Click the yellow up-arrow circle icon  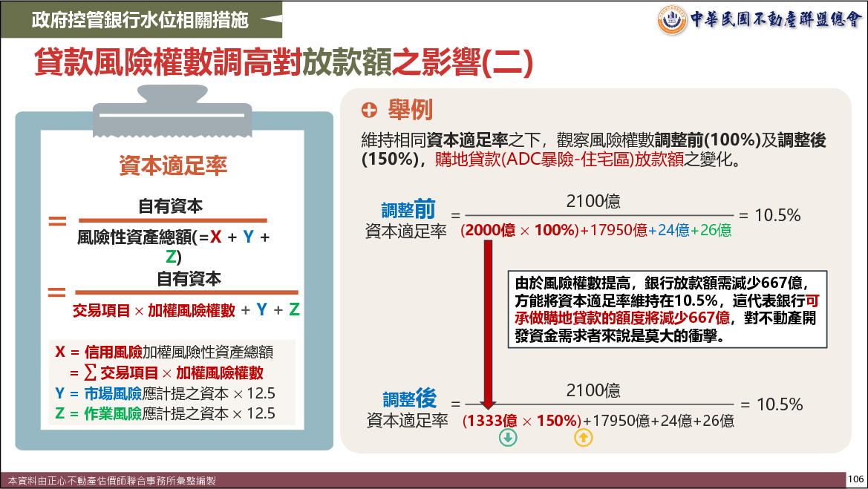tap(584, 439)
